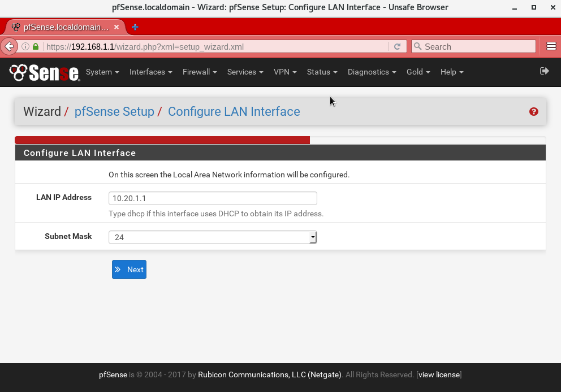
Task: Open the Status menu
Action: click(322, 72)
